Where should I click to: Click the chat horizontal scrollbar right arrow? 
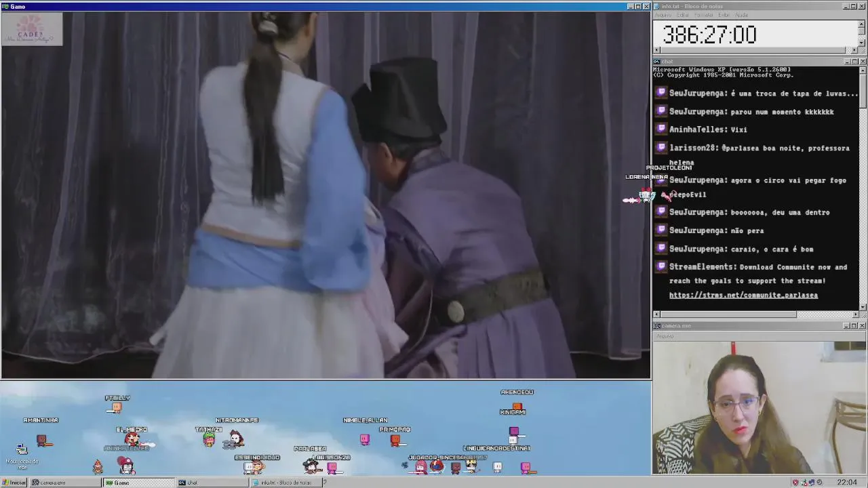[x=855, y=314]
